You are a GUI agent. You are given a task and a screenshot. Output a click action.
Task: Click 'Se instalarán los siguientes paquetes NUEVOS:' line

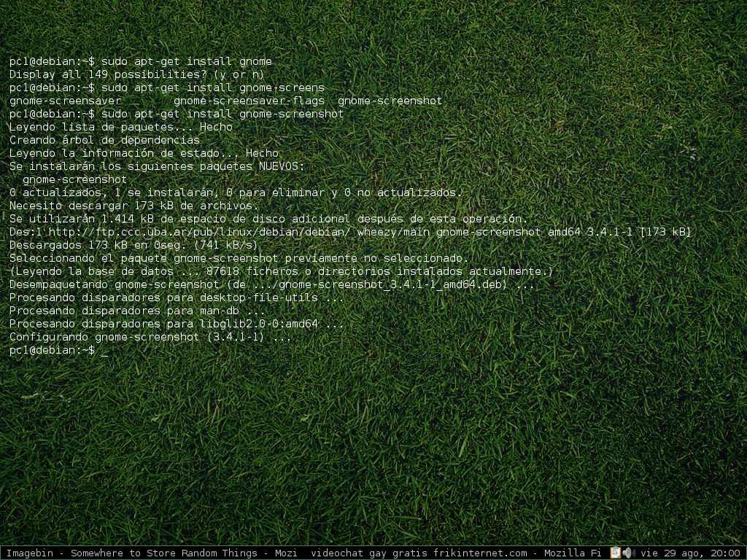point(157,167)
